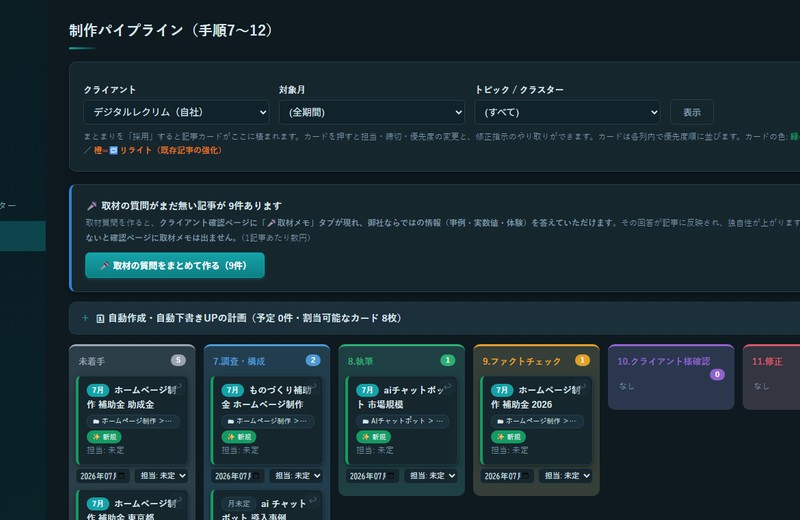This screenshot has height=520, width=800.
Task: Click the 7月 badge on 市場規模 card
Action: (367, 390)
